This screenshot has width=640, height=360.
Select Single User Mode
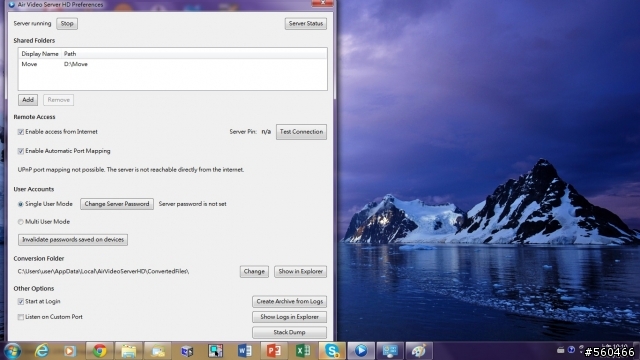20,204
